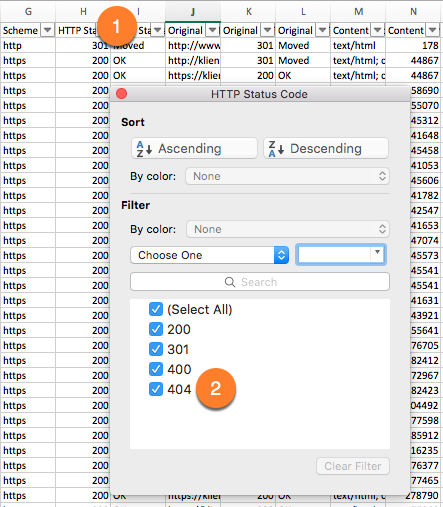Open filter arrow on column J Original
443x507 pixels.
(x=212, y=30)
